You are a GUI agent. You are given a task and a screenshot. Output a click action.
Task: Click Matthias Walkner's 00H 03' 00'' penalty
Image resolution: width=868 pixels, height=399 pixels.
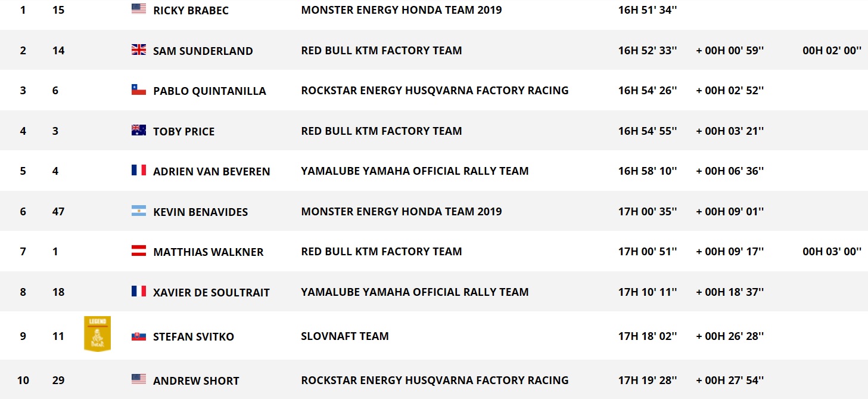(x=832, y=252)
